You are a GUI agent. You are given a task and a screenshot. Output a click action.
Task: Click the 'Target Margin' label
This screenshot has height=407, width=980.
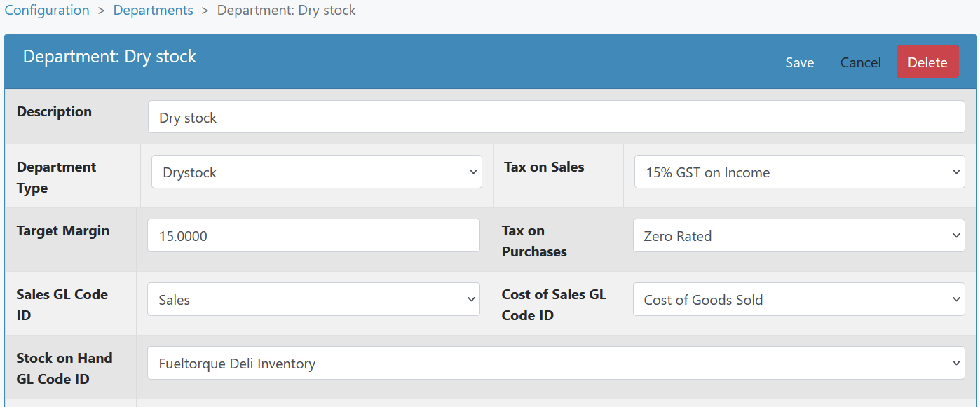63,230
